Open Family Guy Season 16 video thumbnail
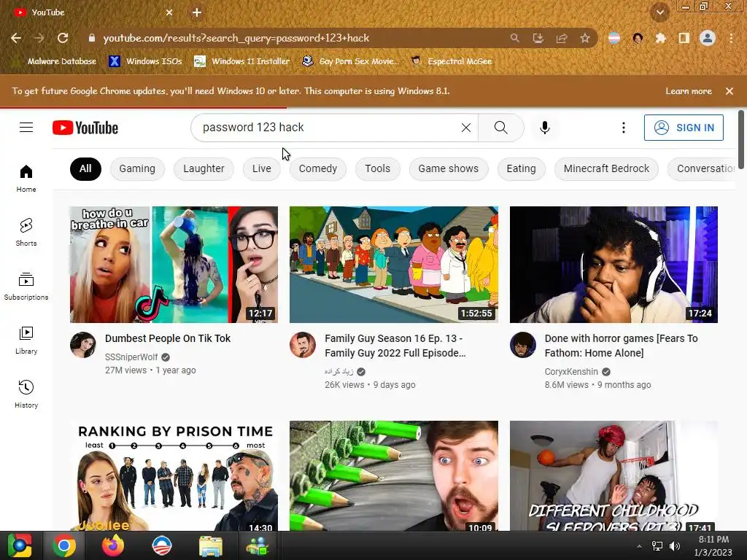The image size is (747, 560). [x=393, y=264]
